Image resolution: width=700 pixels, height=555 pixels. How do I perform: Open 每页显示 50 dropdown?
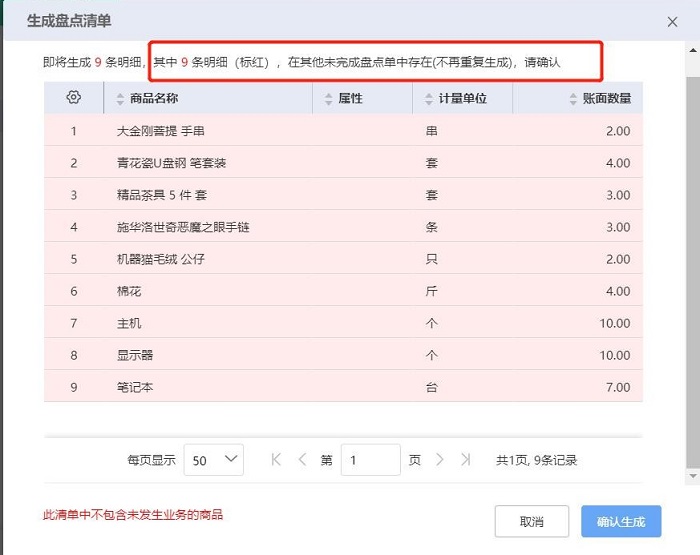pyautogui.click(x=213, y=459)
